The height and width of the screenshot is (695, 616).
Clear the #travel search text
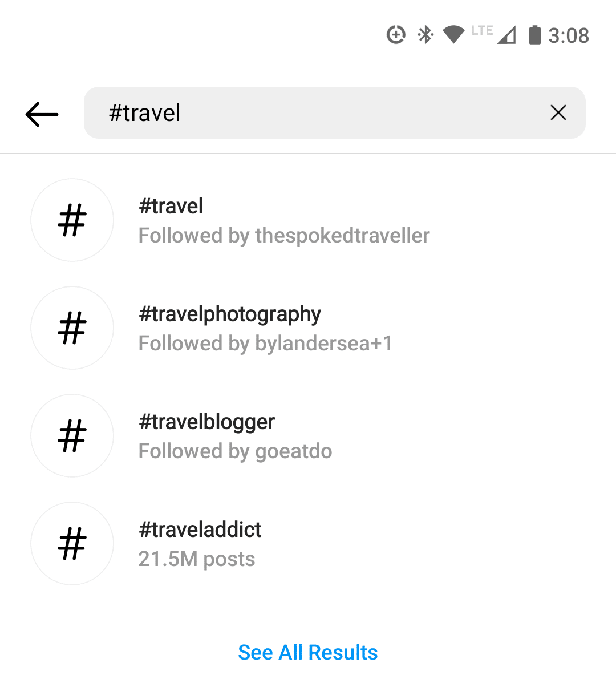558,113
